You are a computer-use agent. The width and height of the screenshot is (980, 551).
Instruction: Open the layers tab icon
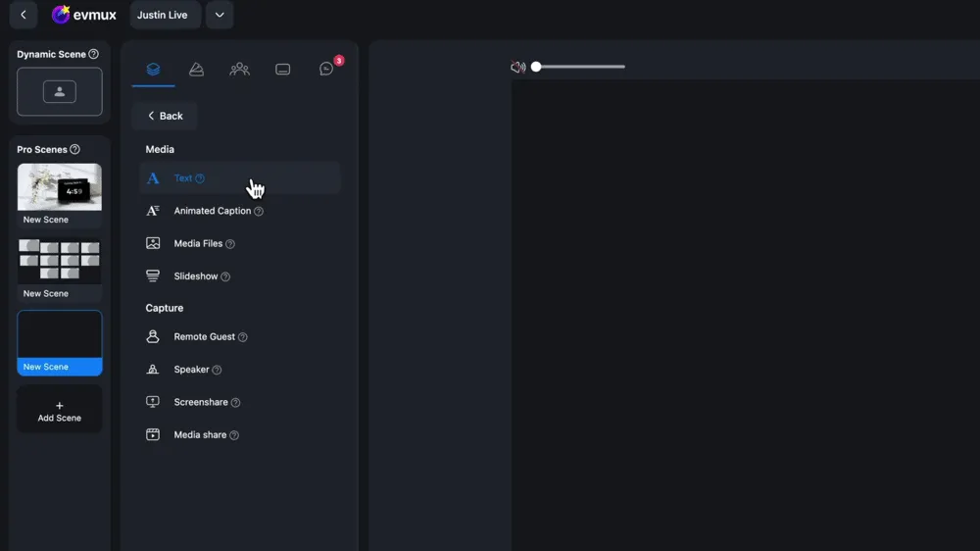153,70
